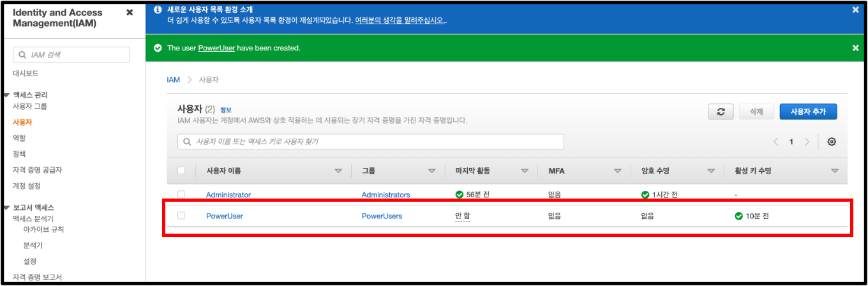Toggle the select-all users checkbox
This screenshot has width=868, height=286.
(x=181, y=170)
